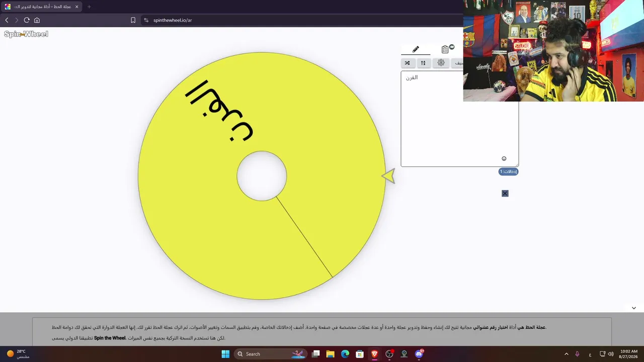Image resolution: width=644 pixels, height=362 pixels.
Task: Open the volume control tray icon
Action: click(x=611, y=354)
